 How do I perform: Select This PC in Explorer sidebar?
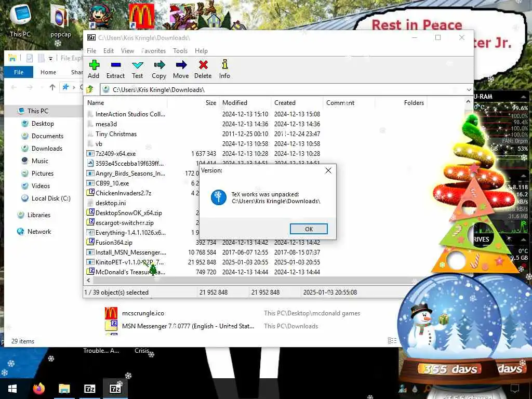[37, 111]
